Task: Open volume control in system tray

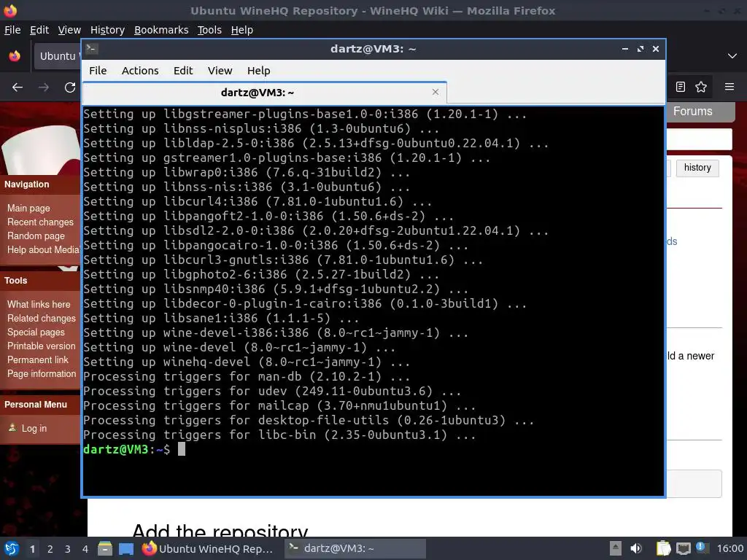Action: 636,548
